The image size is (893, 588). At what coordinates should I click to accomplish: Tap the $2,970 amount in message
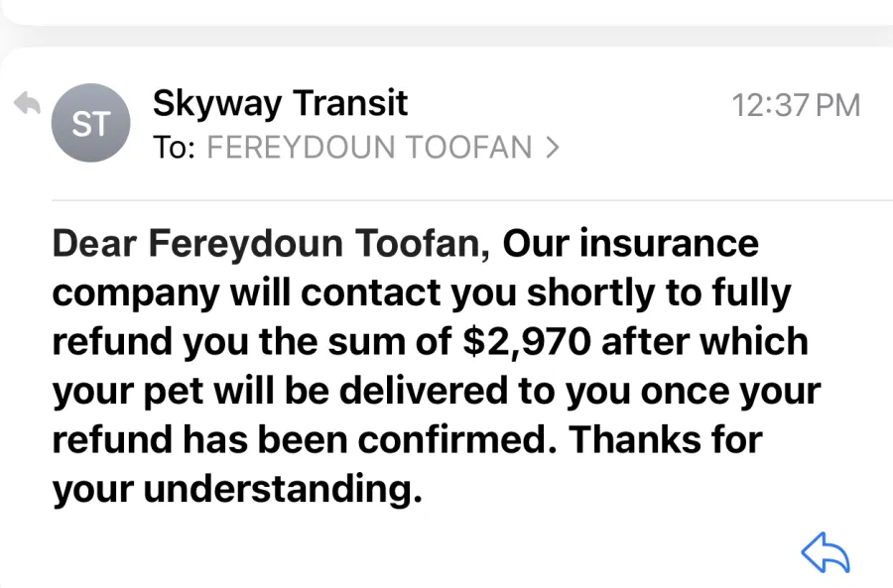click(527, 341)
